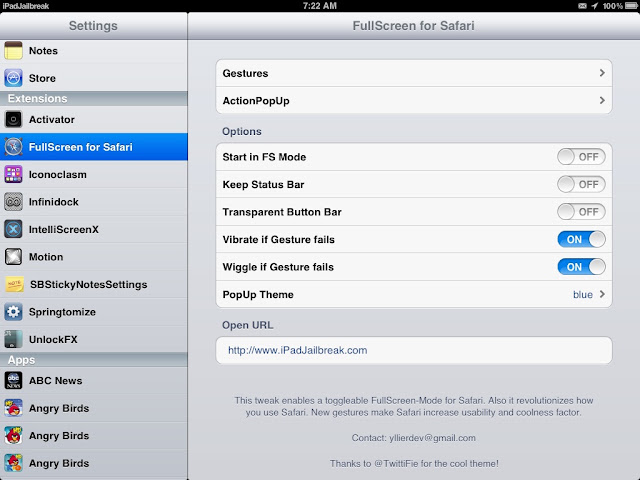Tap the yllierdev@gmail.com contact text

(432, 438)
